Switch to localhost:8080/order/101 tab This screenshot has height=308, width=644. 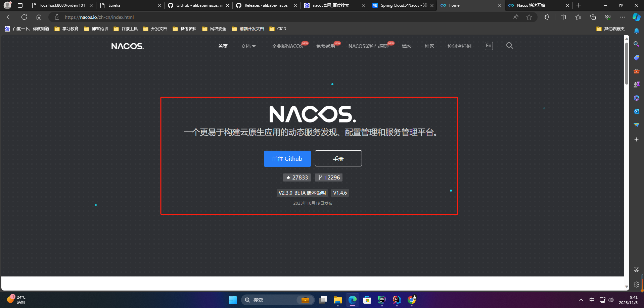point(62,5)
